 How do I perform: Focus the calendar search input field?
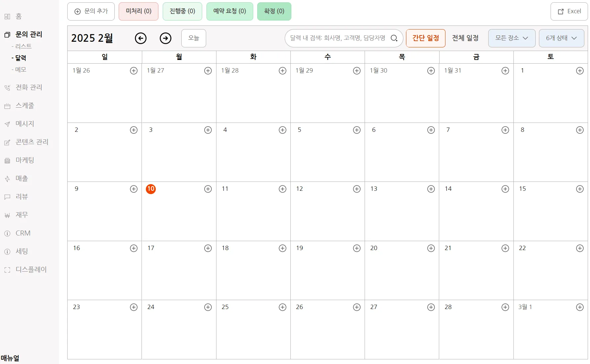[x=337, y=38]
